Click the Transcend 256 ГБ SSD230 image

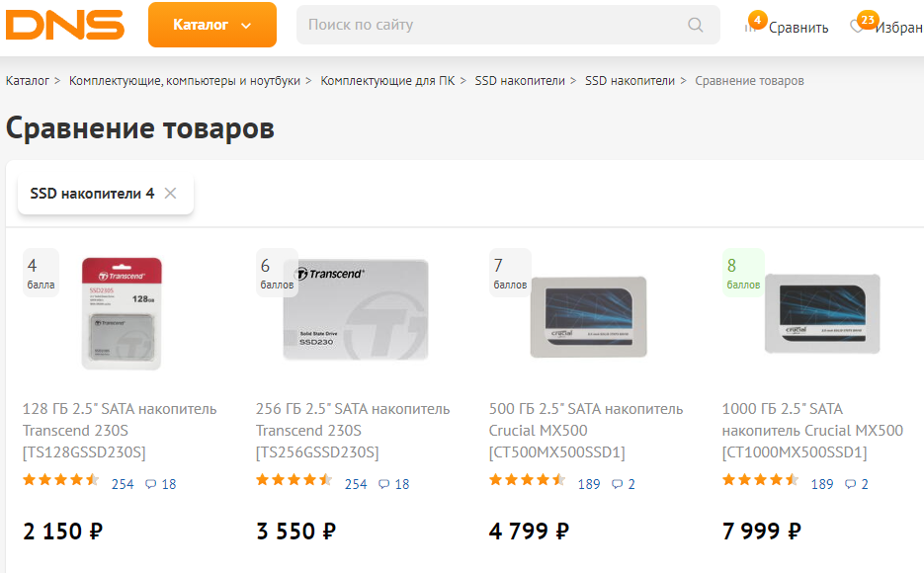tap(356, 313)
